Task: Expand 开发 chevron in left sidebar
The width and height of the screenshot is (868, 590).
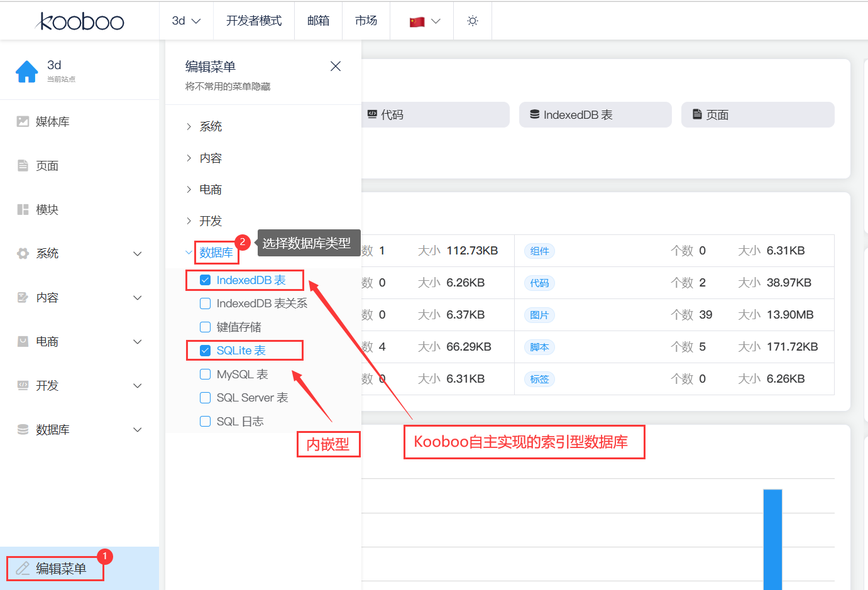Action: [138, 386]
